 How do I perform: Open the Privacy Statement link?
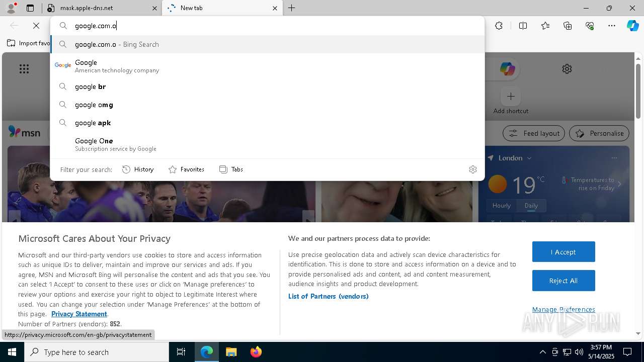(79, 314)
